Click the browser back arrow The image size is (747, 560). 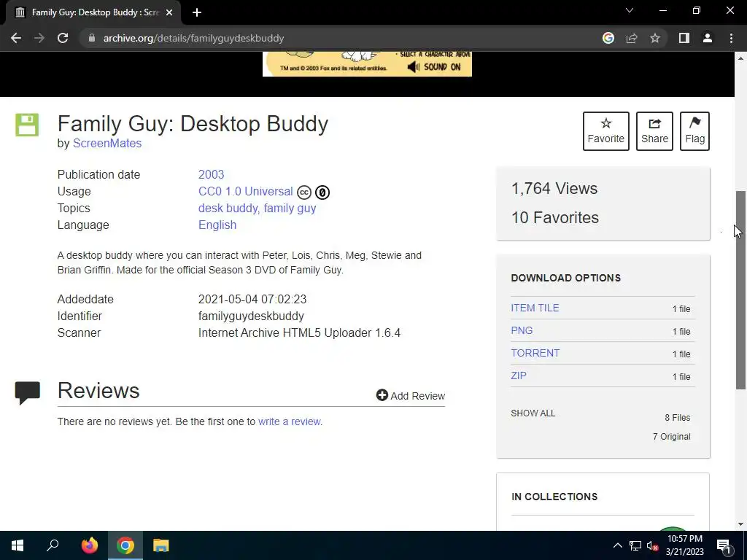coord(16,38)
